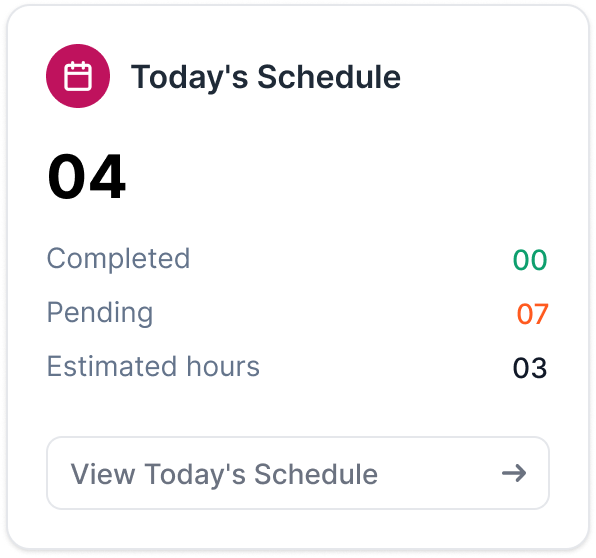Click the digit 4 in total count
The image size is (596, 558).
pyautogui.click(x=107, y=177)
